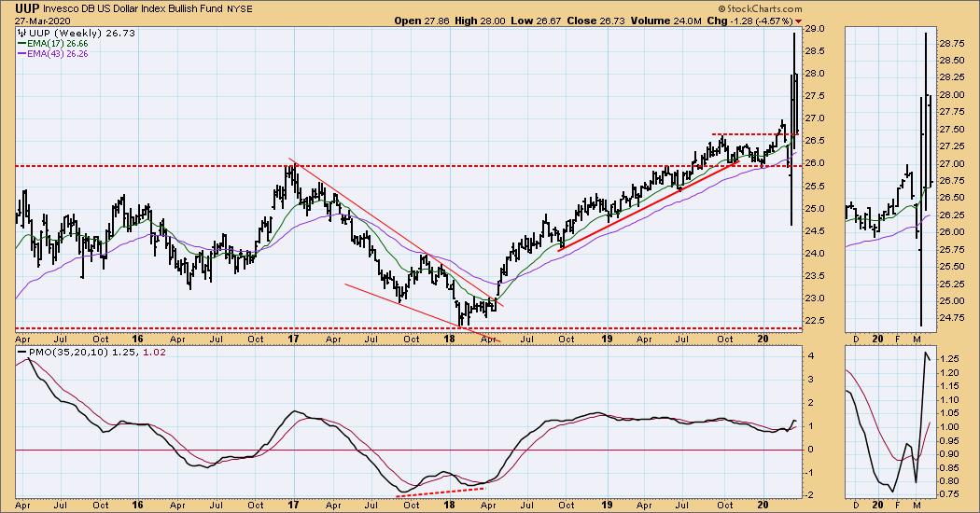
Task: Click the 'Chg -1.28 (-4.57%)' value
Action: coord(749,21)
